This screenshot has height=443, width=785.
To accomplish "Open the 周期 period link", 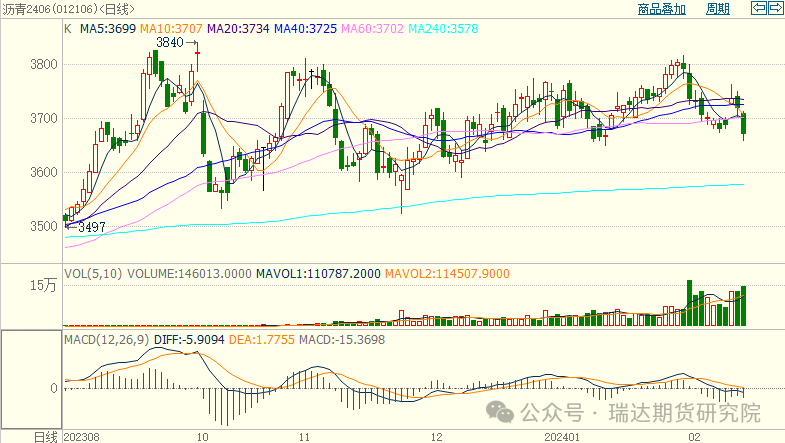I will [717, 9].
